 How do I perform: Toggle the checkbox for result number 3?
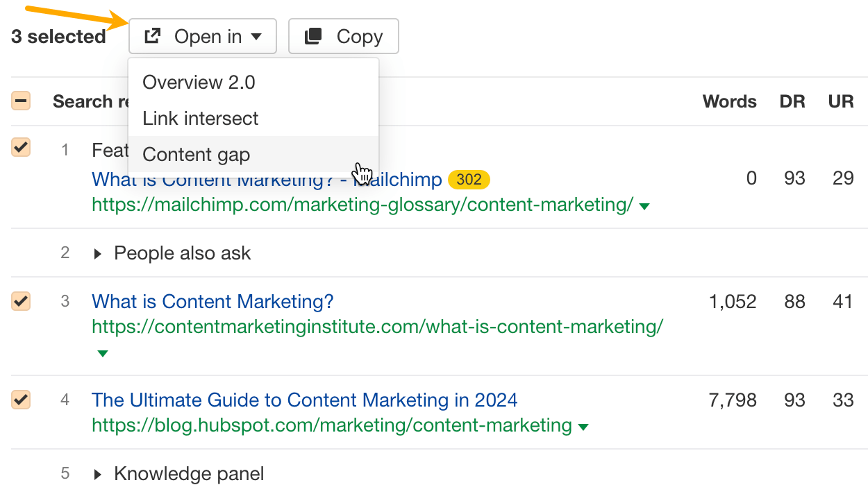coord(21,301)
